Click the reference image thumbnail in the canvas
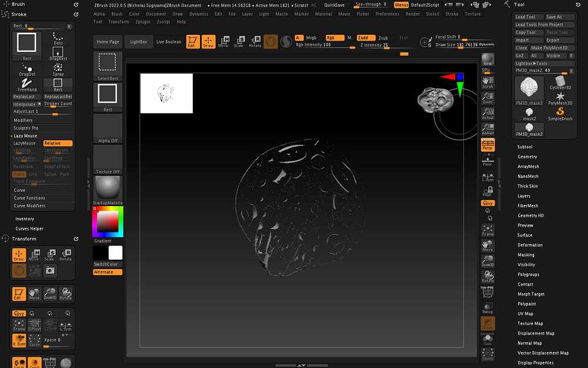This screenshot has width=588, height=368. (166, 93)
